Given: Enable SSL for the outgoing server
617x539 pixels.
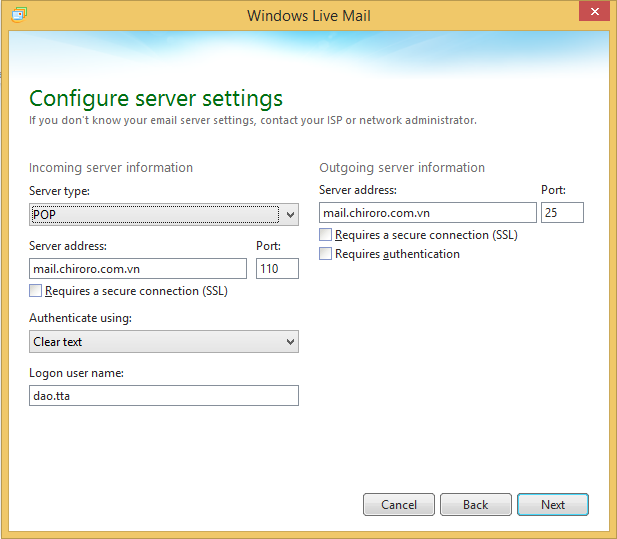Looking at the screenshot, I should point(326,235).
